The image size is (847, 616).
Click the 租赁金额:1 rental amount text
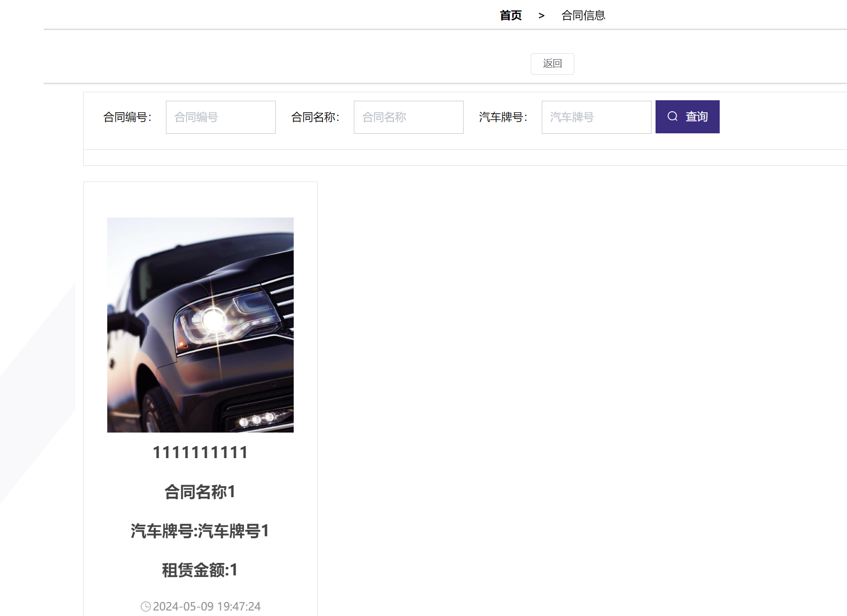[199, 570]
